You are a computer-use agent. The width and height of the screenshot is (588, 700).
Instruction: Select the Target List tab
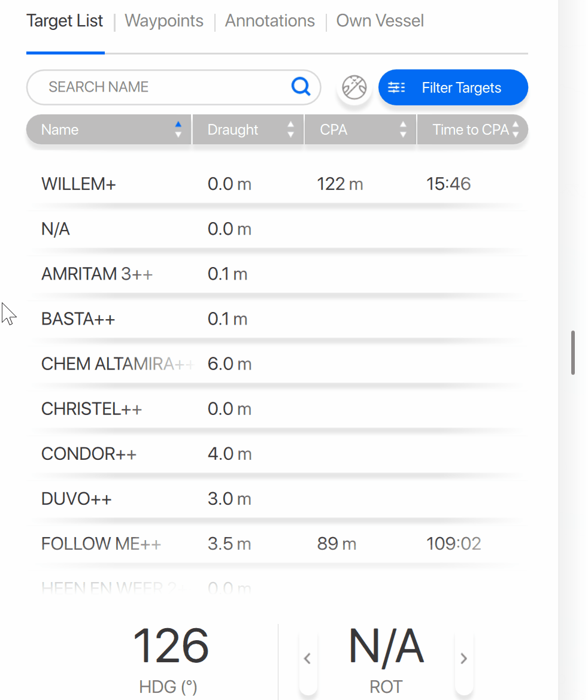pos(65,21)
